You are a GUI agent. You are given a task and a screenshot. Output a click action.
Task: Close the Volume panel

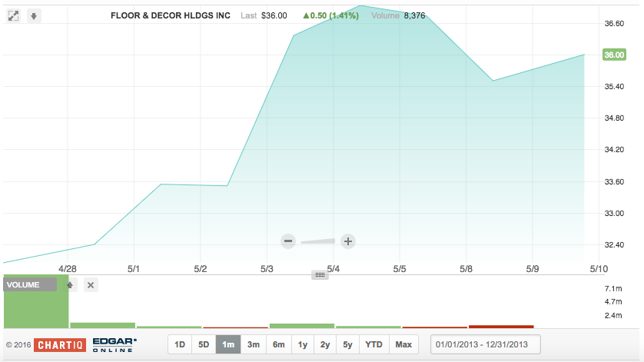click(x=91, y=284)
